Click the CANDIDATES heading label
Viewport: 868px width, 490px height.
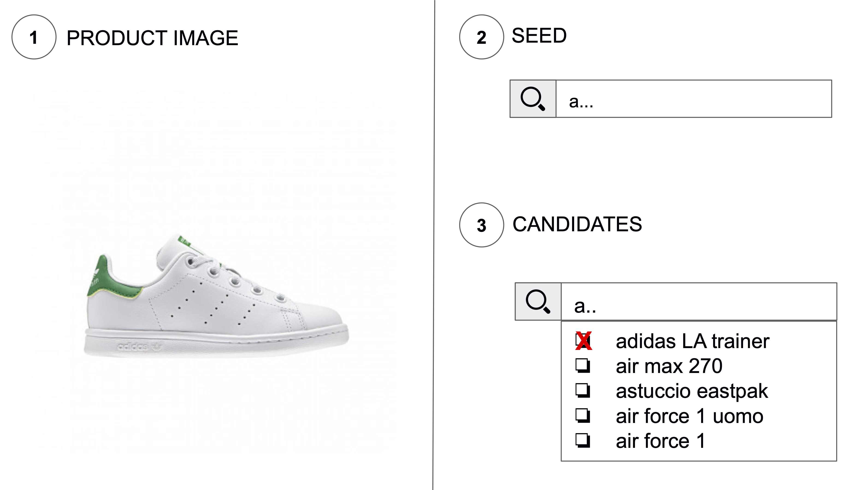click(577, 224)
